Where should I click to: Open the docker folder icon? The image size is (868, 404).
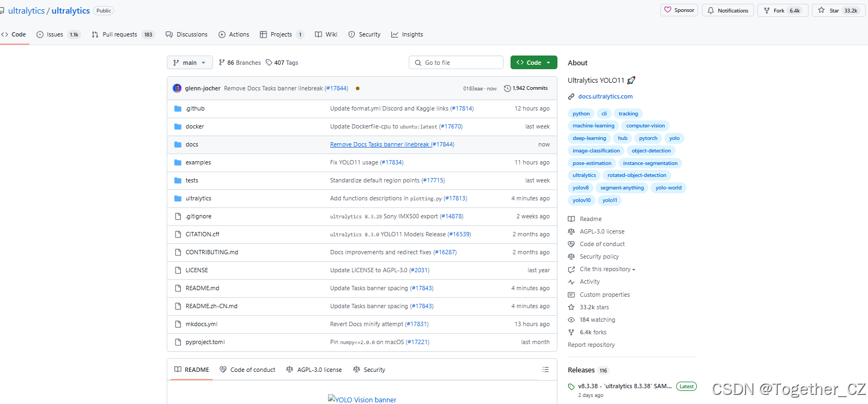pos(178,126)
